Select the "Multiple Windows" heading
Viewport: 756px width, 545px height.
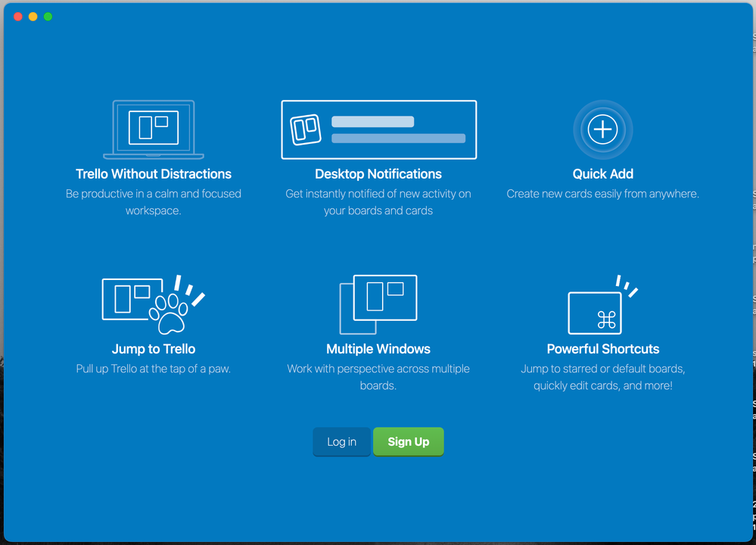click(x=378, y=349)
